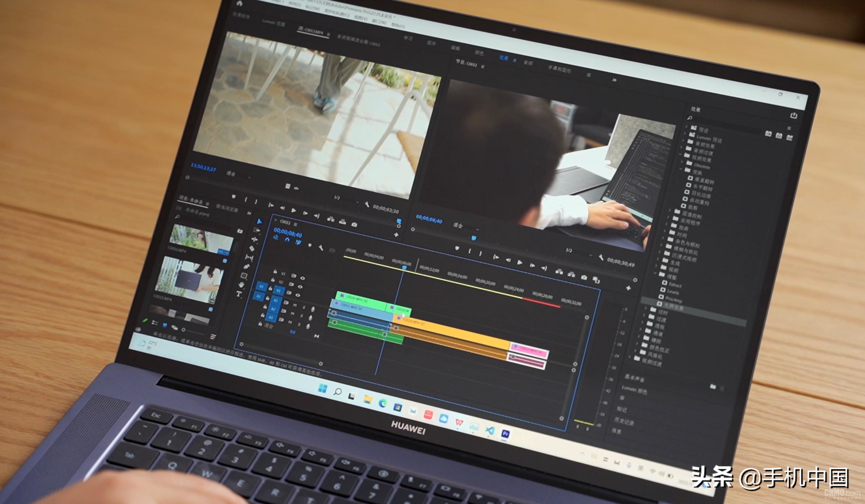This screenshot has height=504, width=865.
Task: Toggle Linked Selection in timeline header
Action: [298, 243]
